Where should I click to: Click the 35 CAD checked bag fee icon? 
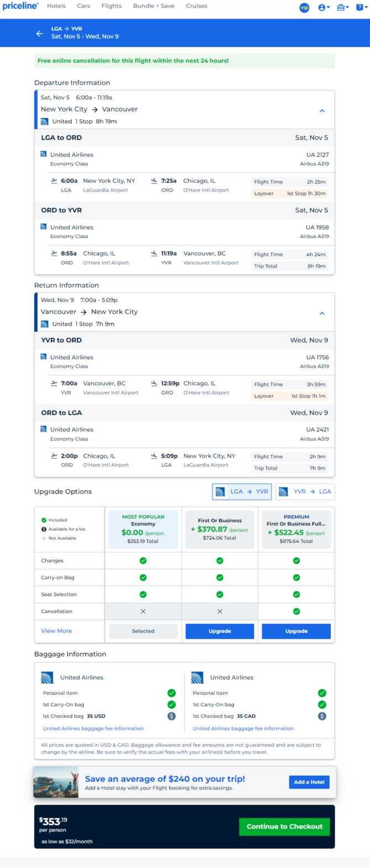click(322, 716)
